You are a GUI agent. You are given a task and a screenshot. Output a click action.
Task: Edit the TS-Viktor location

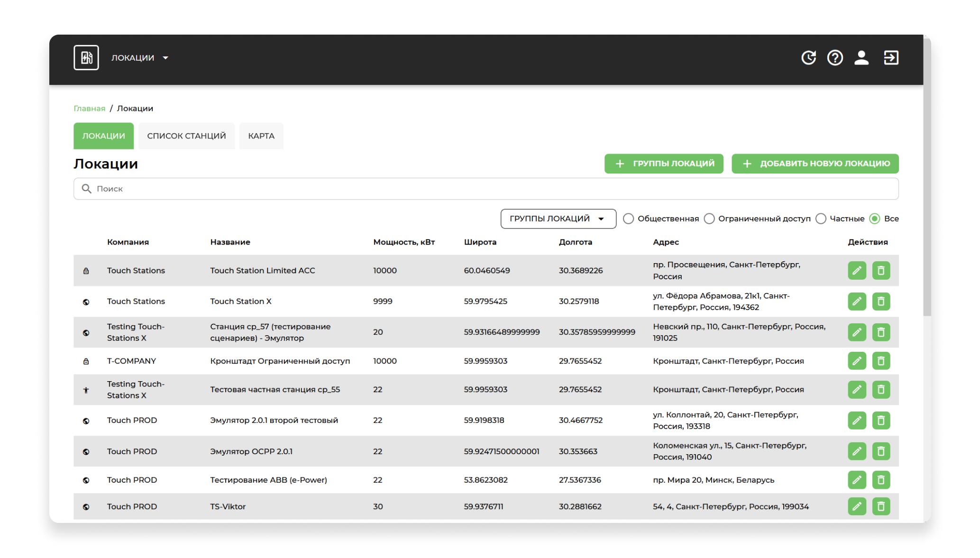tap(857, 507)
